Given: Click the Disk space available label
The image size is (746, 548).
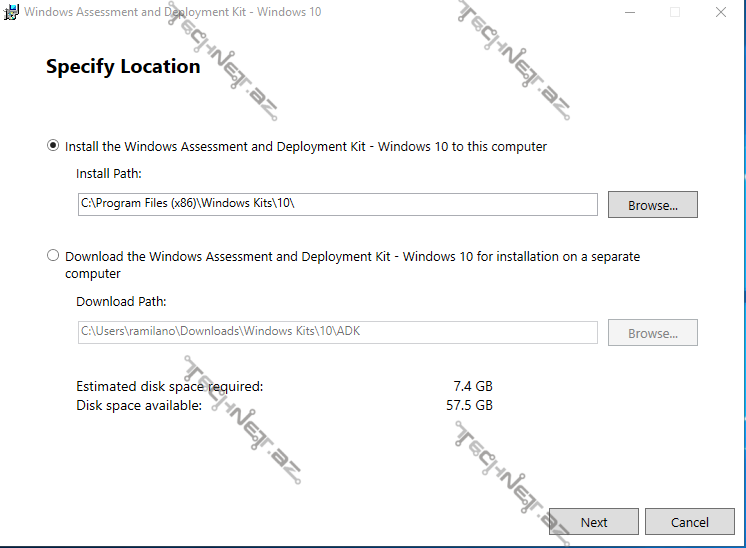Looking at the screenshot, I should point(139,405).
